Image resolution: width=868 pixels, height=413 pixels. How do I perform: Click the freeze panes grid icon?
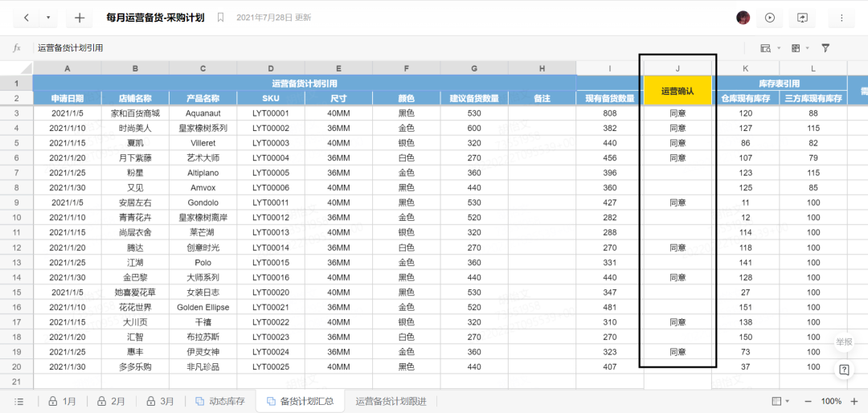[x=796, y=48]
